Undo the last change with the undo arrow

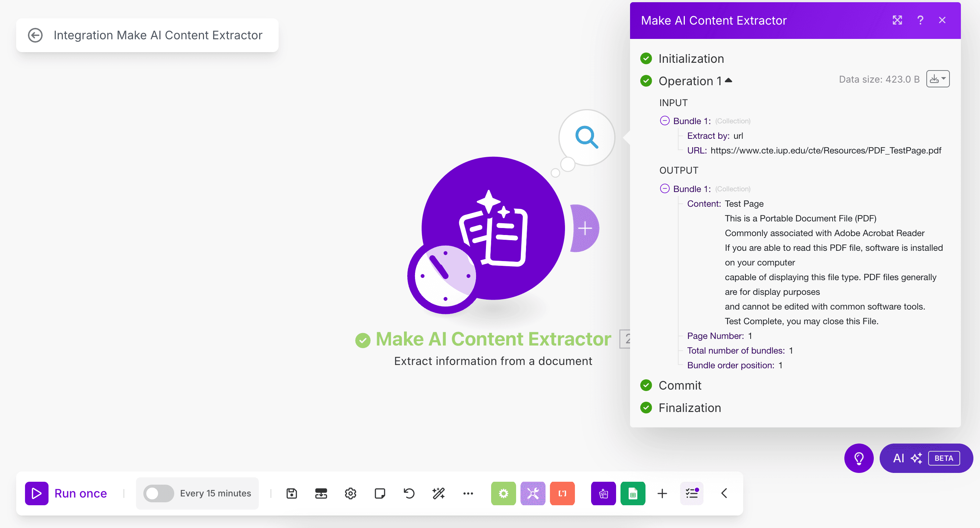click(409, 493)
